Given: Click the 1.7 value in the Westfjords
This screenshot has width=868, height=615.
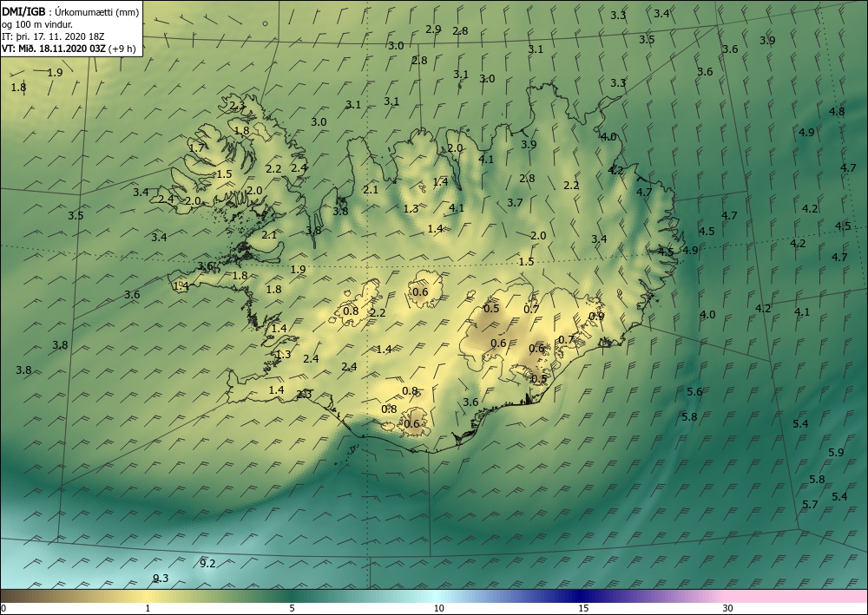Looking at the screenshot, I should (x=196, y=148).
